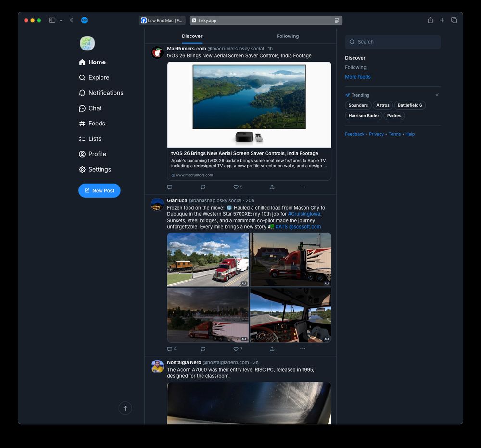Open the Low End Mac Facebook browser tab
The width and height of the screenshot is (481, 448).
pos(162,20)
